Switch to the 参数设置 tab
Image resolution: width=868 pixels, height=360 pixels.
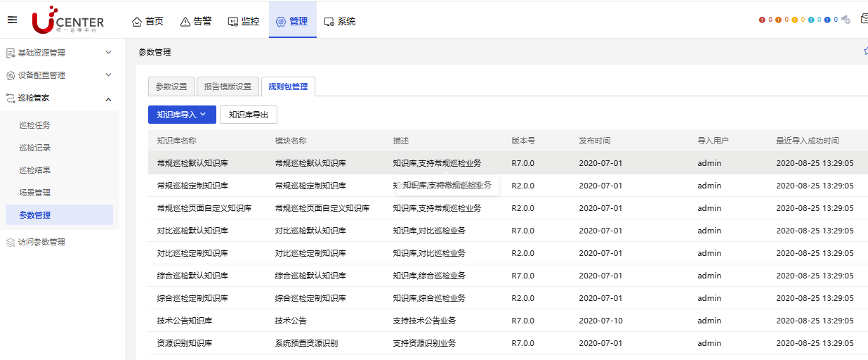pos(171,86)
